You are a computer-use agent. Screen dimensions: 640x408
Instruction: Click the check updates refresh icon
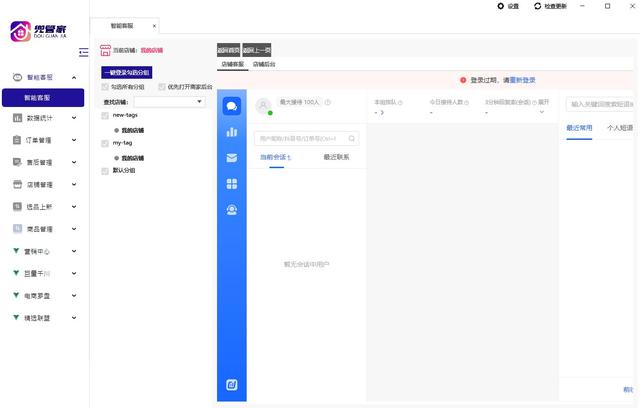tap(538, 6)
